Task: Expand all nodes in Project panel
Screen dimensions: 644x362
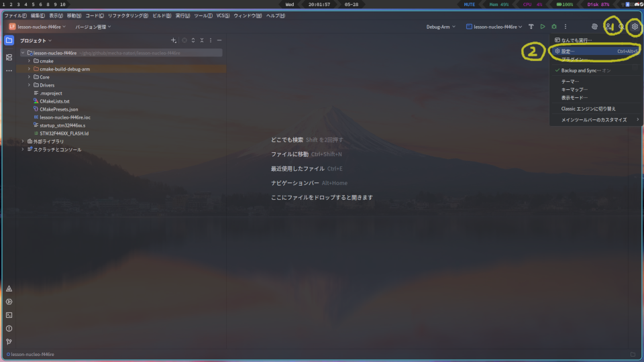Action: pos(193,40)
